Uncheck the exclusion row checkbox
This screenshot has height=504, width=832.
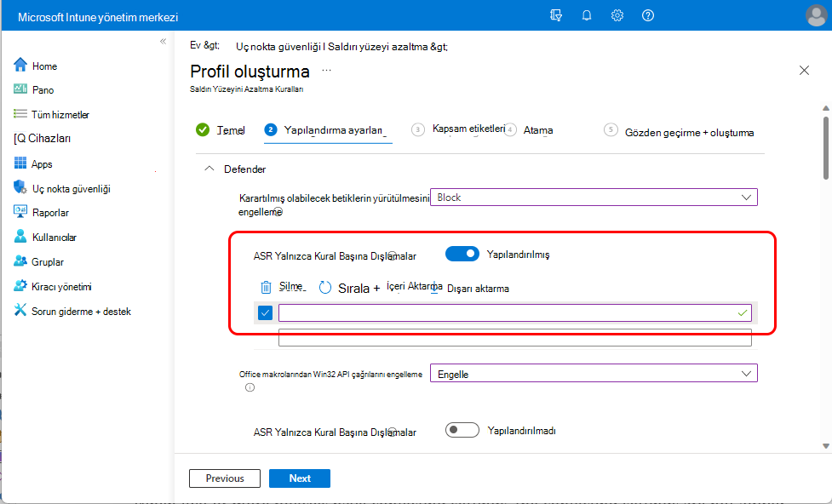(x=266, y=313)
